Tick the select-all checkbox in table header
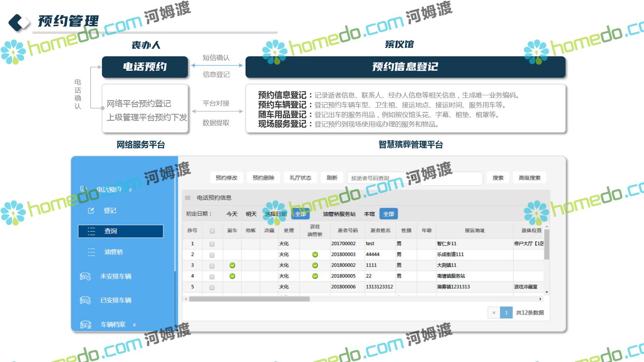Viewport: 644px width, 362px height. click(212, 231)
